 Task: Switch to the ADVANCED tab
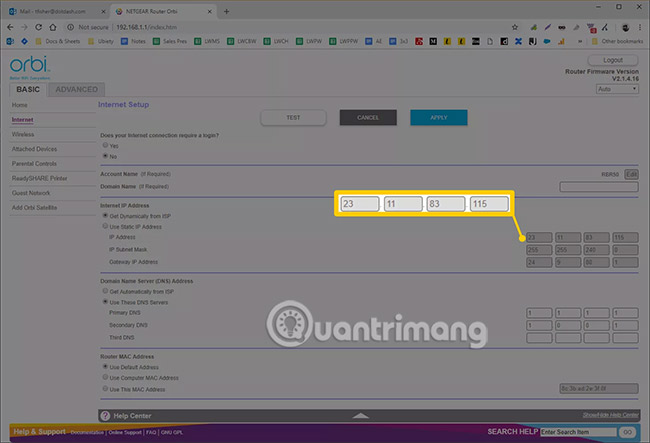[x=77, y=90]
